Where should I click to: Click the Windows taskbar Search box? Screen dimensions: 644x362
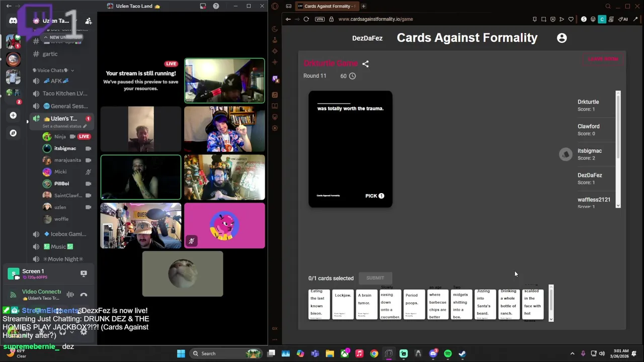click(226, 353)
